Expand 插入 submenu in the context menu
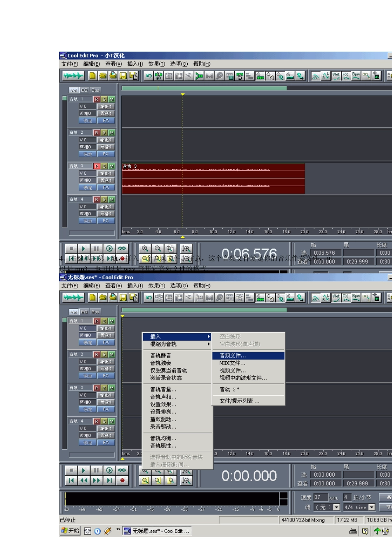 pos(177,337)
